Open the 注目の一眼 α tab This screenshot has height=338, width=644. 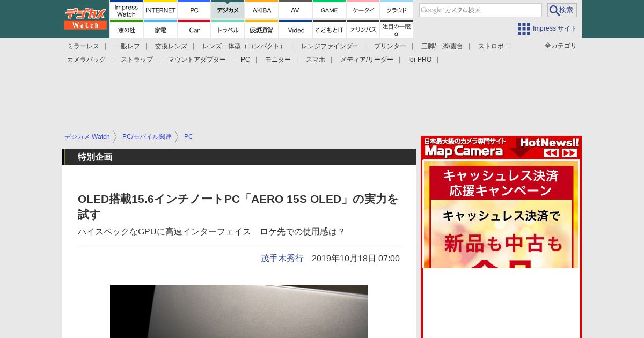click(x=397, y=30)
